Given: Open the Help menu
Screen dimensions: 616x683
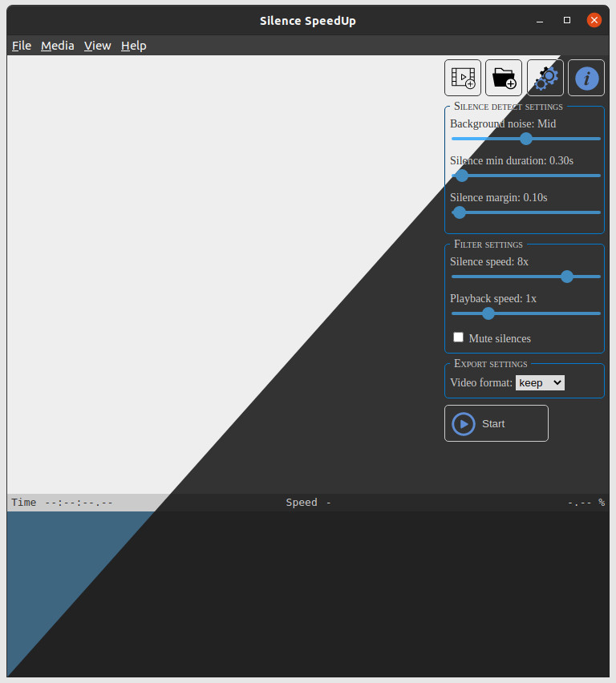Looking at the screenshot, I should click(133, 46).
